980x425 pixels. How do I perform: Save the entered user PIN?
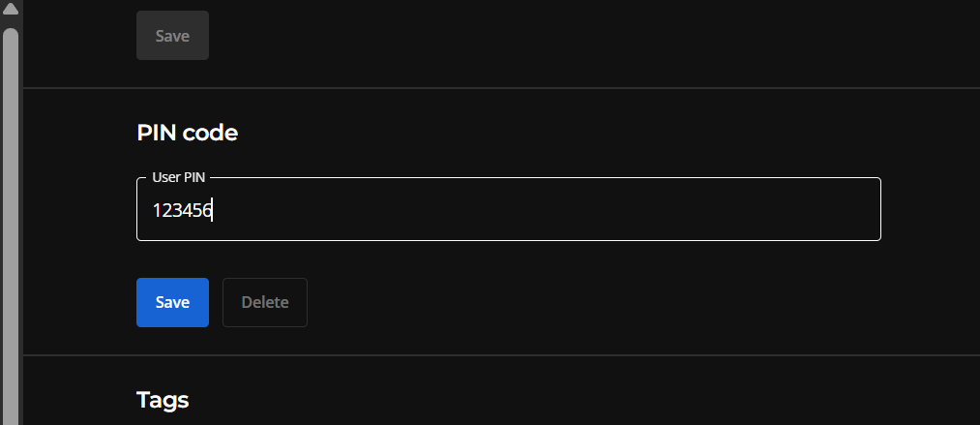tap(172, 302)
